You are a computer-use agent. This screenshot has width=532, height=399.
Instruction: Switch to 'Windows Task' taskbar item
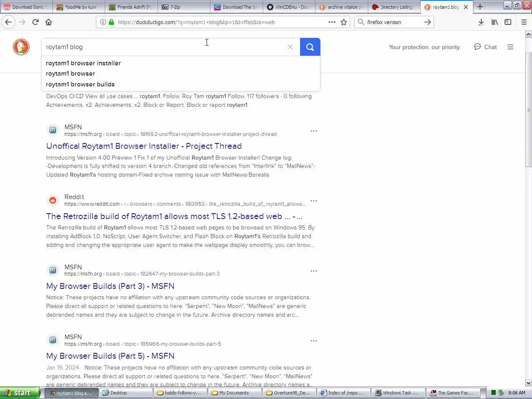tap(399, 393)
